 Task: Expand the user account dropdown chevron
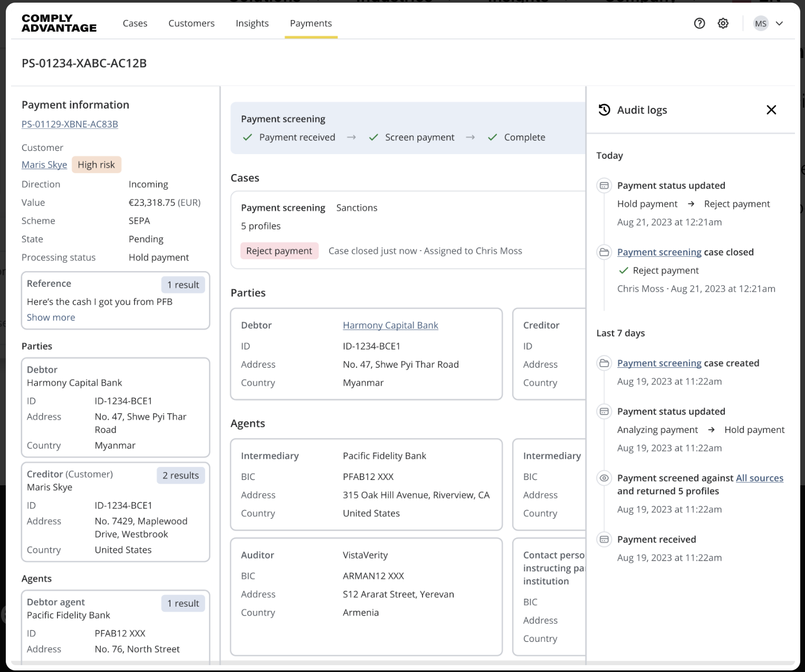(780, 23)
